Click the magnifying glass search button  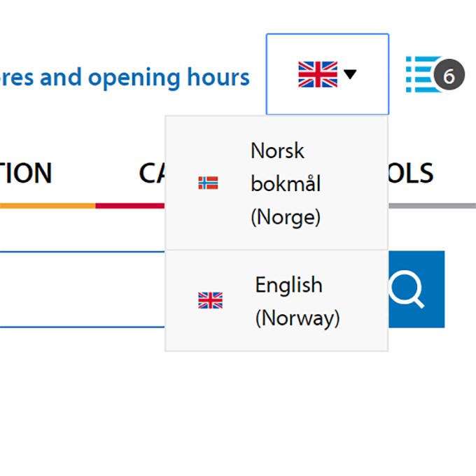coord(415,289)
